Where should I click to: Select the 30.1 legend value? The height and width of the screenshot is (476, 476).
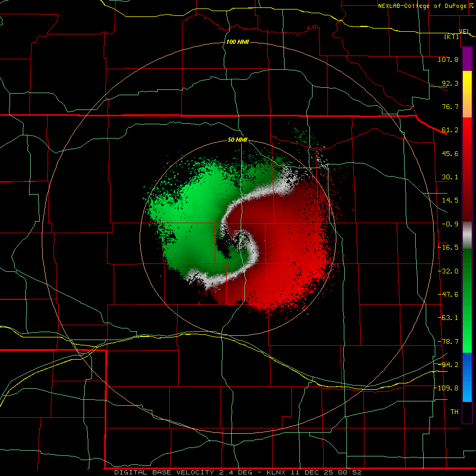tap(450, 177)
